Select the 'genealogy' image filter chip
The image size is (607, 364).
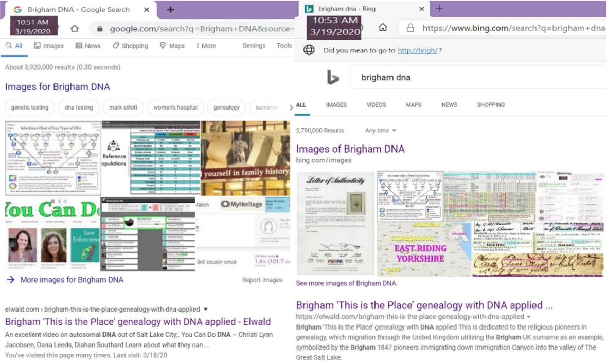pos(226,107)
